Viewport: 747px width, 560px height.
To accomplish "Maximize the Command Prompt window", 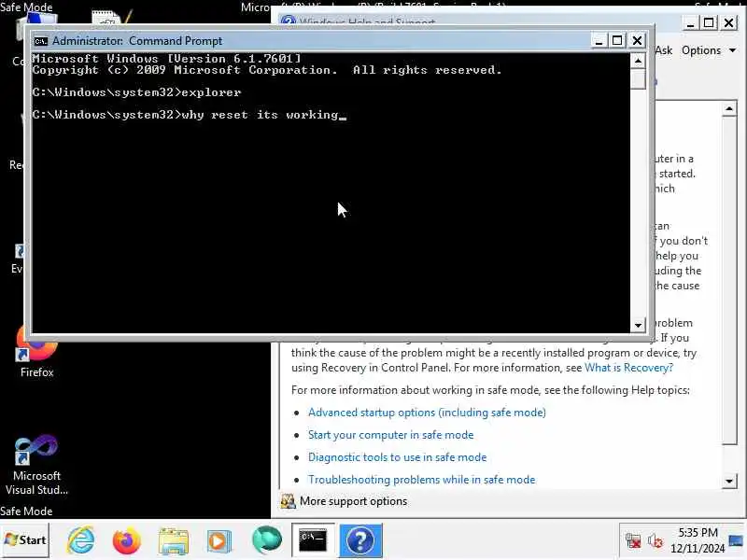I will pos(617,40).
